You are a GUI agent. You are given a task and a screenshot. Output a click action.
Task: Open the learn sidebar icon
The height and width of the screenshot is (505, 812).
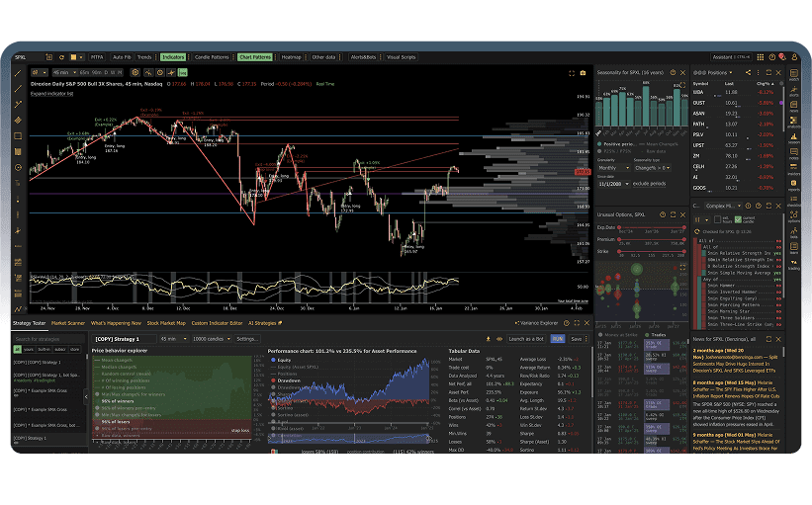pos(794,248)
